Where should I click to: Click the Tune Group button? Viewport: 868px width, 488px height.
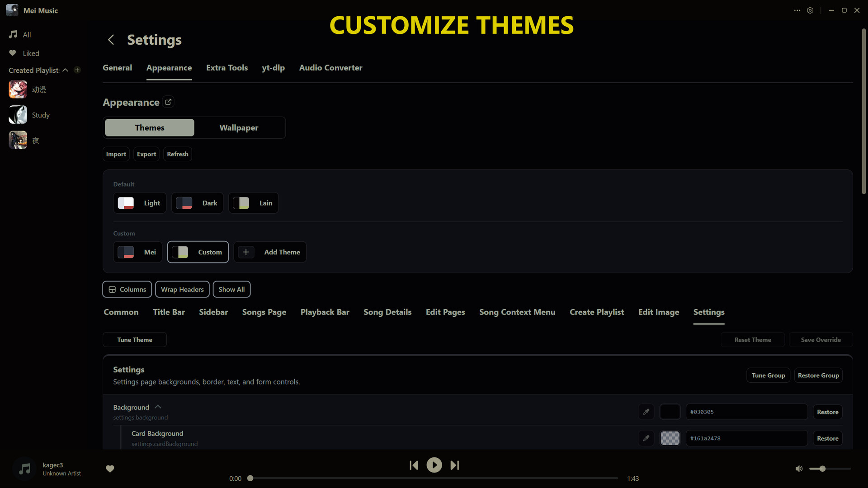[x=769, y=375]
